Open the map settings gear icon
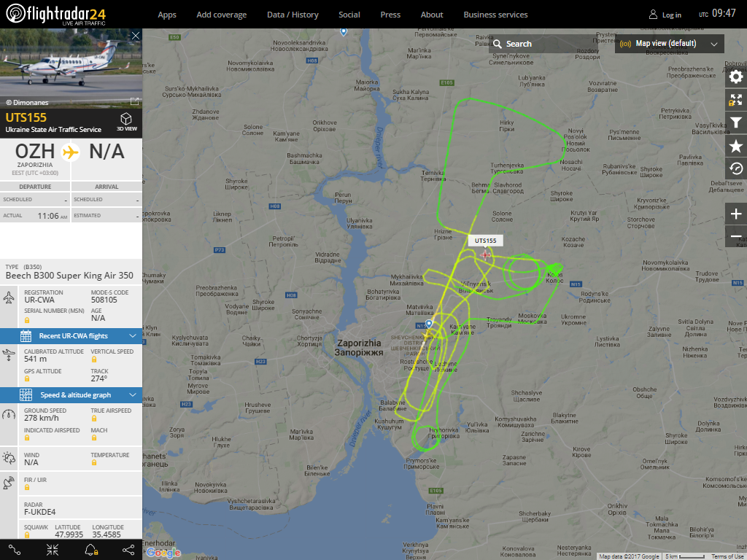747x560 pixels. [x=736, y=77]
